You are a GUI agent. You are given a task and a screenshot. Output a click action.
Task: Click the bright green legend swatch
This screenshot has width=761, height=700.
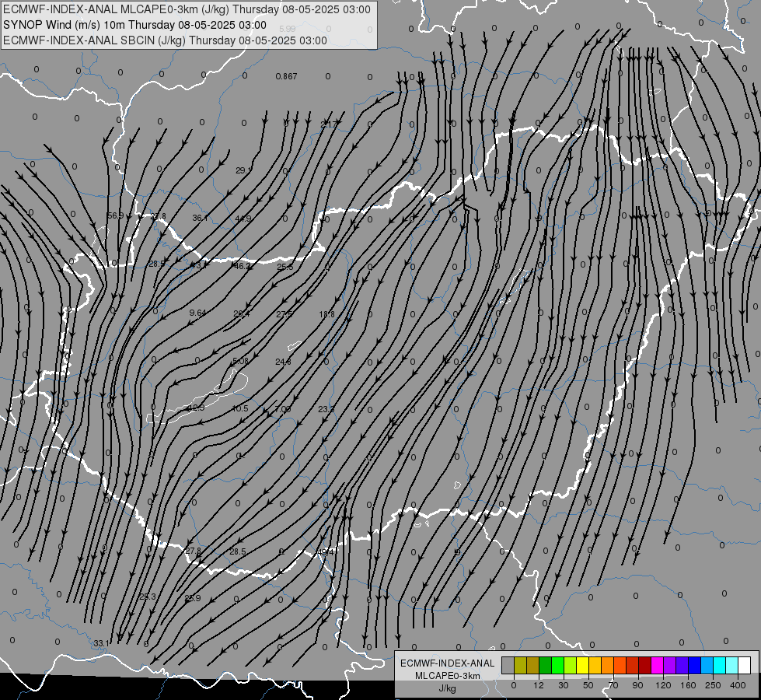557,665
